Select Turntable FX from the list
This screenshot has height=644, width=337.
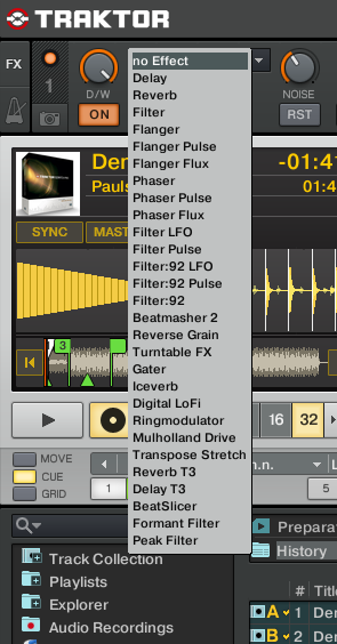[x=190, y=352]
